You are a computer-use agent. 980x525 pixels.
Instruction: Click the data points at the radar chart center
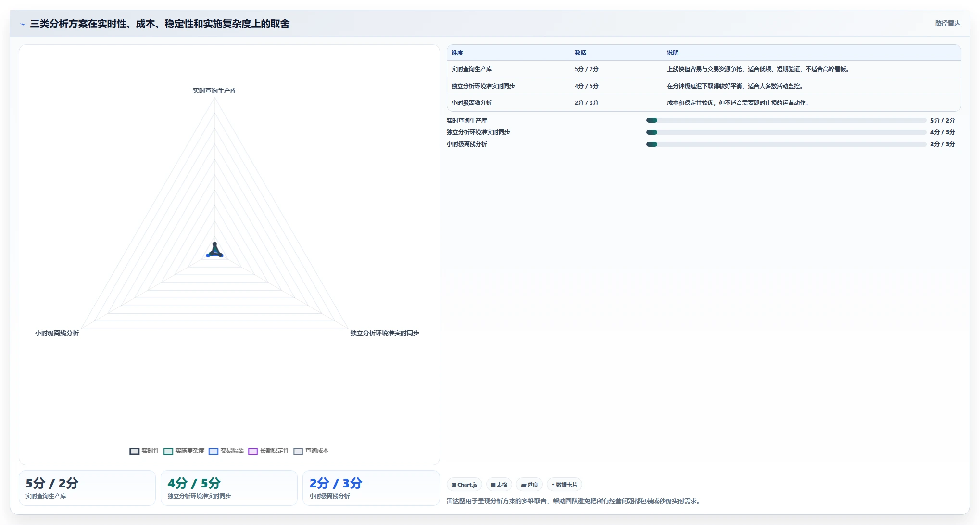214,251
